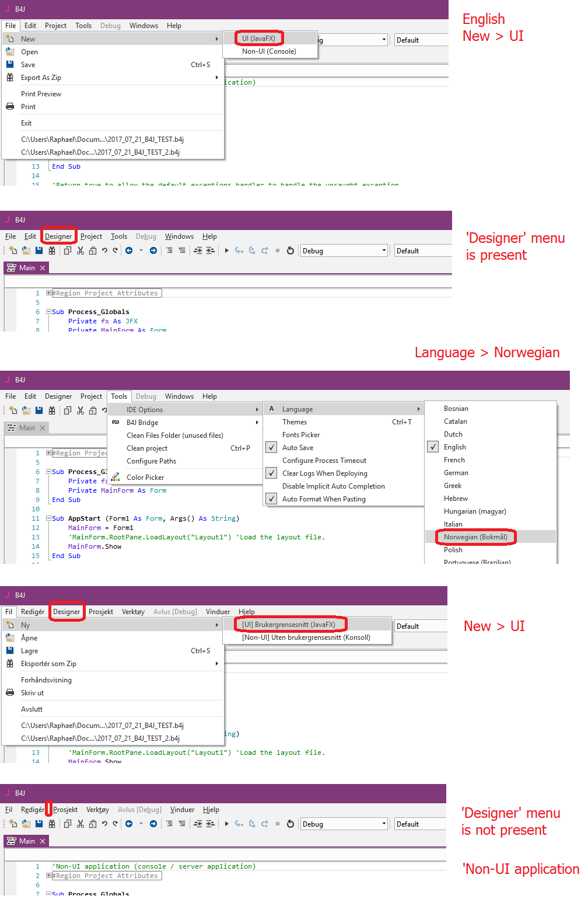Image resolution: width=588 pixels, height=906 pixels.
Task: Open navigation history dropdown arrow in second window
Action: coord(141,250)
